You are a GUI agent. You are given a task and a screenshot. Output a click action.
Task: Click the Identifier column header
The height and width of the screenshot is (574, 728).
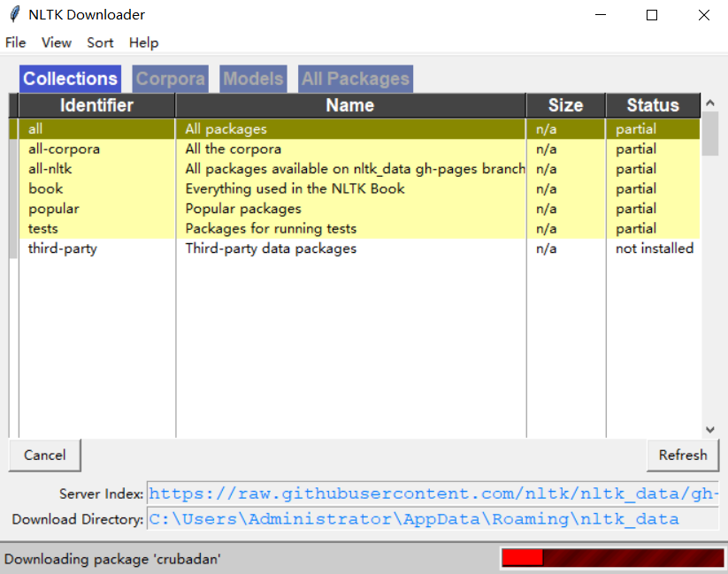[96, 105]
